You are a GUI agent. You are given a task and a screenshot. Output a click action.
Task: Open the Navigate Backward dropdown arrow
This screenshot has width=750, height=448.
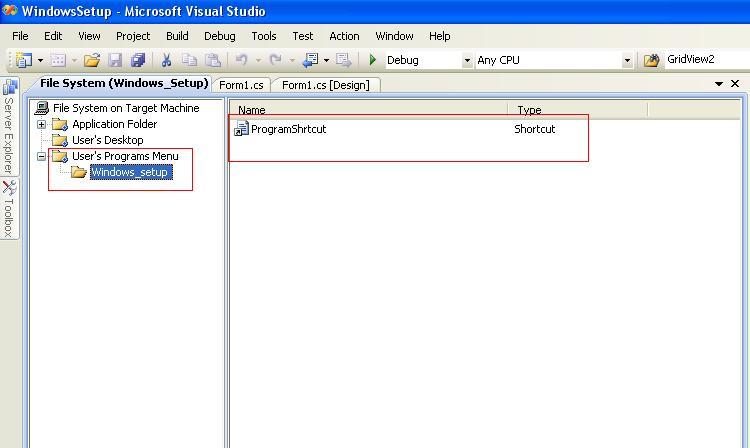[x=326, y=60]
